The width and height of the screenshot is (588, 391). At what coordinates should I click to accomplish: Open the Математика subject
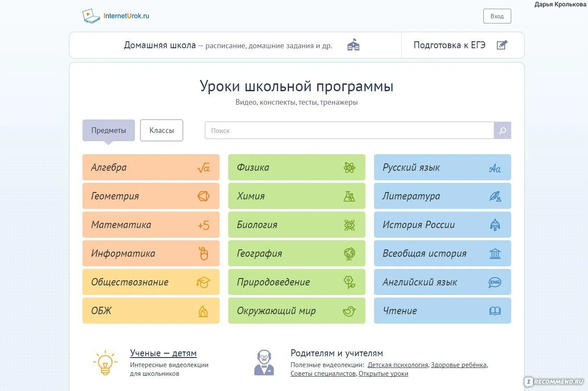pos(151,225)
